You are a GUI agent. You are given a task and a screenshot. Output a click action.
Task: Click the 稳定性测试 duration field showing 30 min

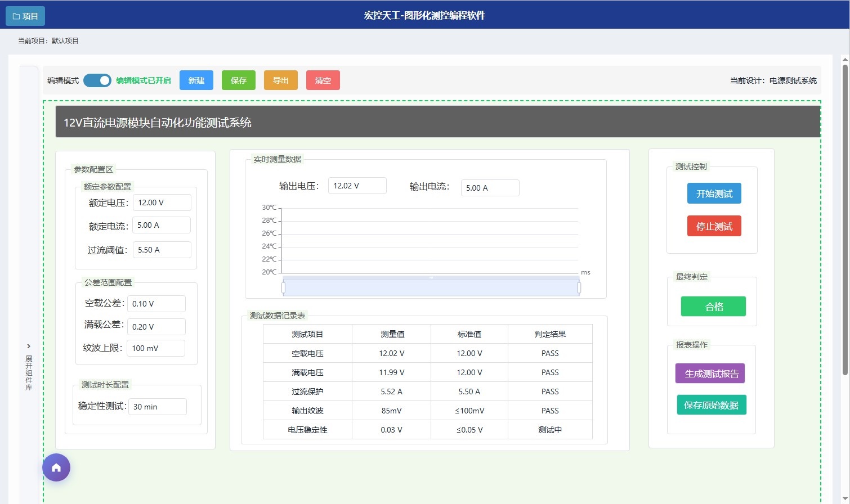click(x=158, y=406)
